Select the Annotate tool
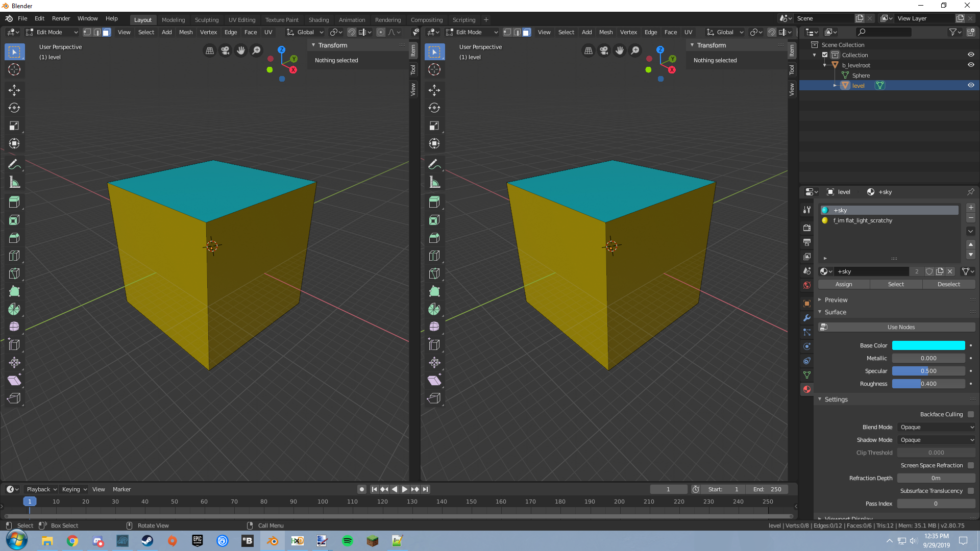Screen dimensions: 980x551 pyautogui.click(x=14, y=164)
